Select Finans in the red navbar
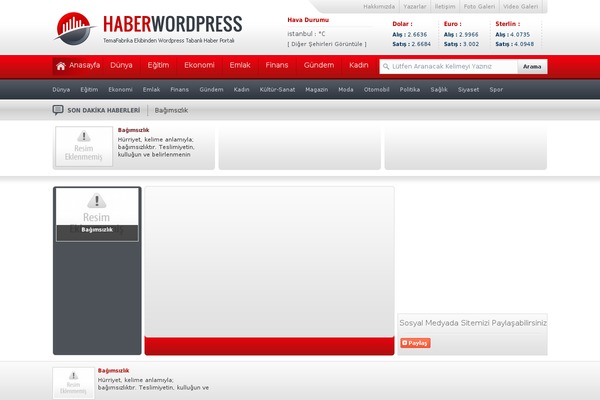This screenshot has width=600, height=400. tap(277, 65)
